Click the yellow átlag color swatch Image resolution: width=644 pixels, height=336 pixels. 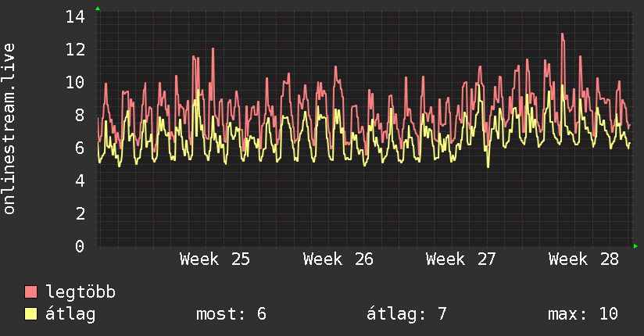pos(30,314)
